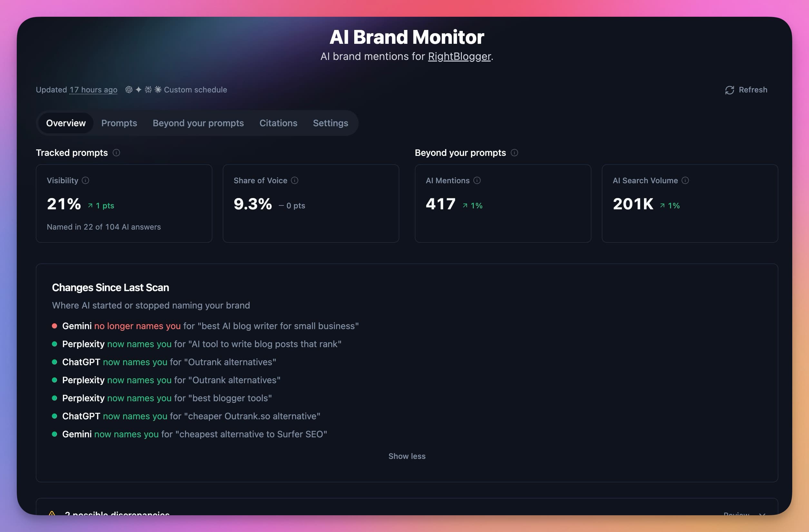This screenshot has width=809, height=532.
Task: Select the Gemini "best AI blog writer for small business" row
Action: [205, 326]
